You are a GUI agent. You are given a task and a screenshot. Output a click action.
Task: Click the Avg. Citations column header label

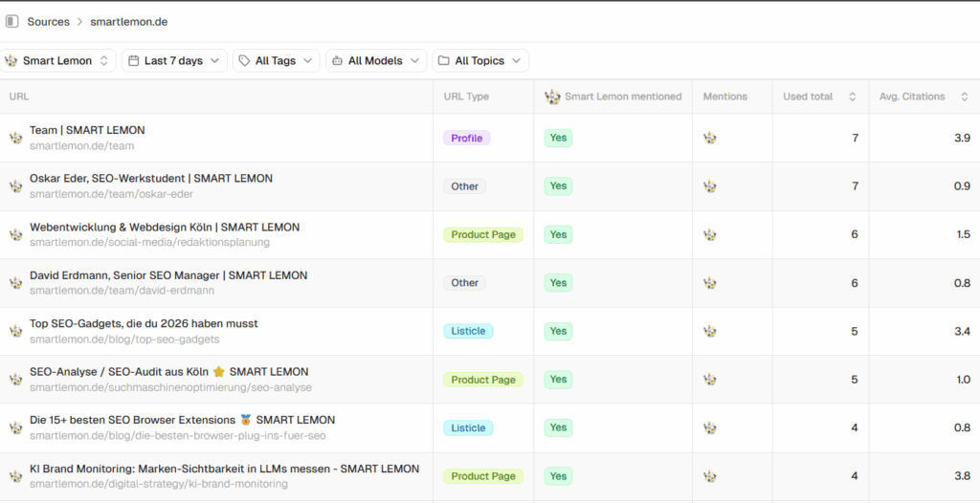(x=912, y=97)
